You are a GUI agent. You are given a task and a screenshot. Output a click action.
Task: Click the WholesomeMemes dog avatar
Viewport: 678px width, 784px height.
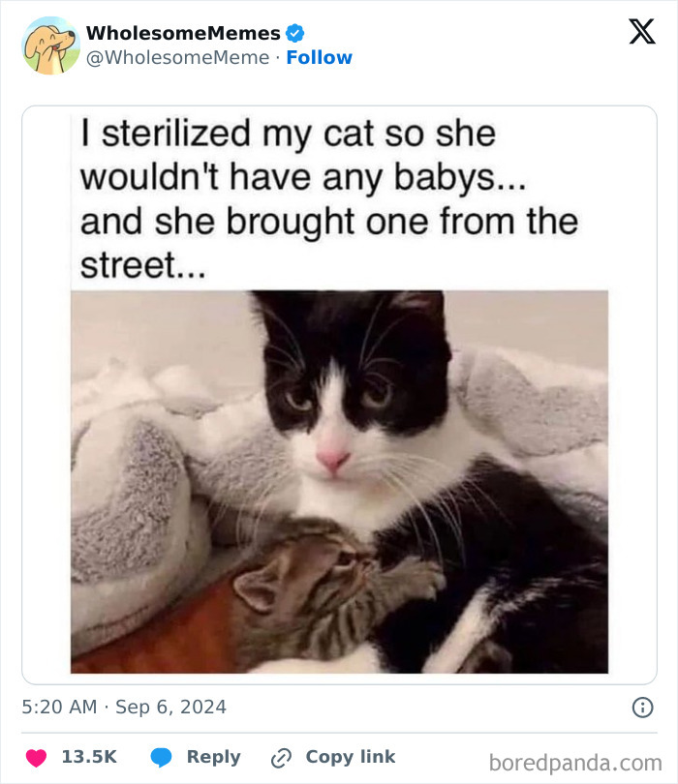(x=50, y=45)
